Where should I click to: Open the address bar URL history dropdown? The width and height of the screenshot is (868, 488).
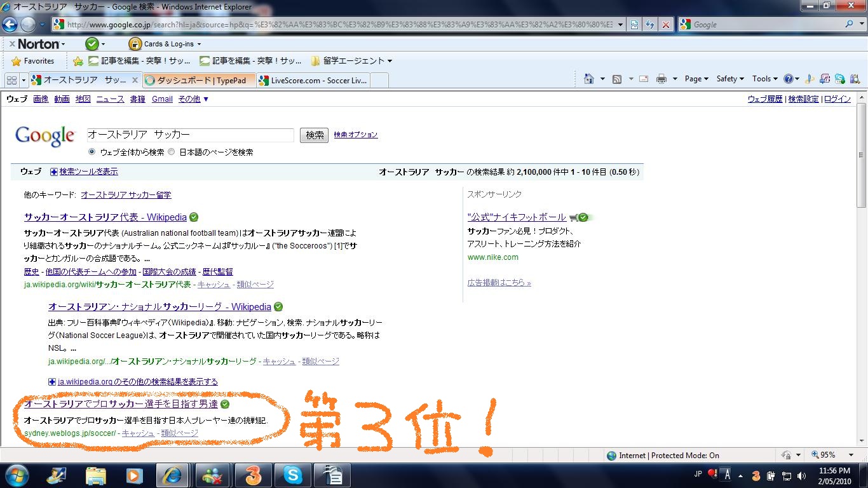[x=620, y=25]
